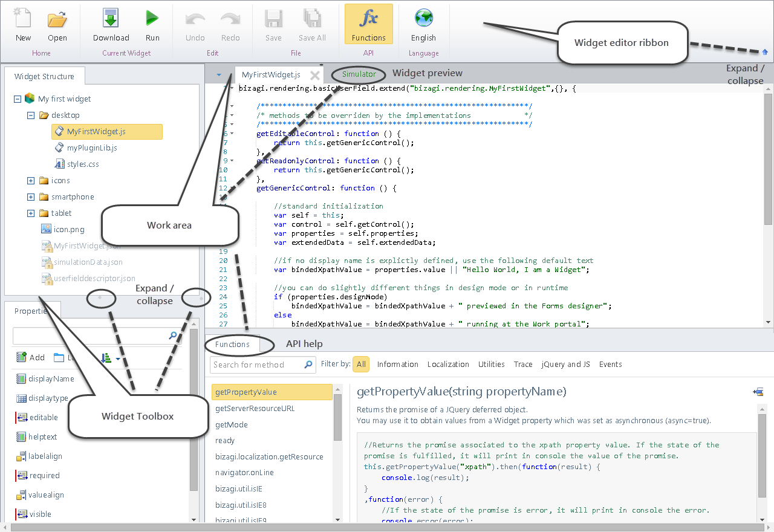
Task: Click the folder icon next to Add
Action: [59, 357]
